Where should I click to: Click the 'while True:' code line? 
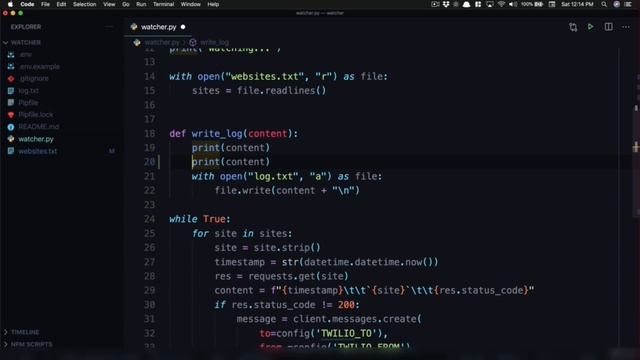[x=200, y=219]
